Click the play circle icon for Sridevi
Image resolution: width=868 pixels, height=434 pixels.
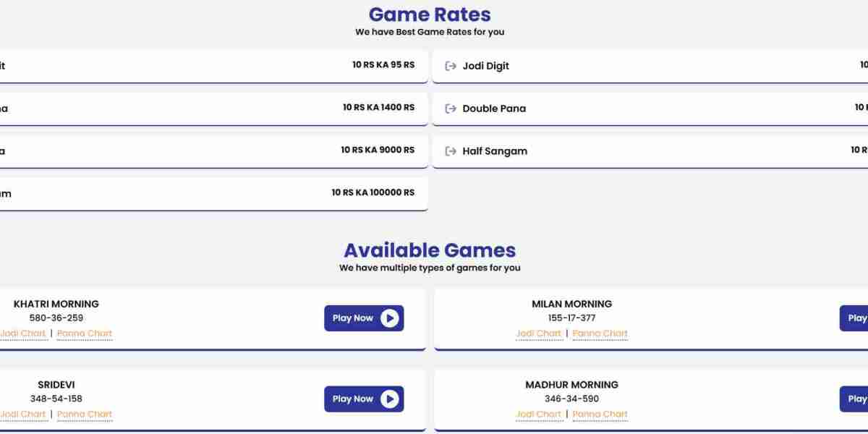(x=389, y=399)
